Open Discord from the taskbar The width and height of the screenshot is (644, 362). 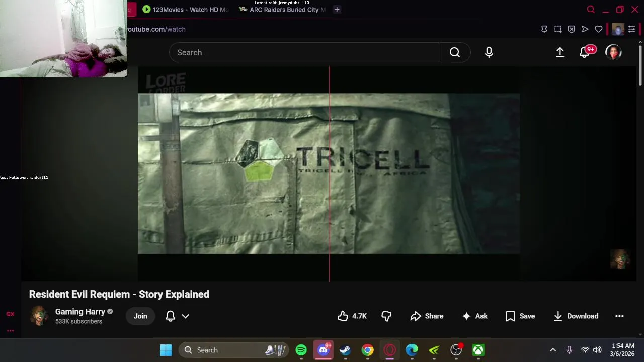324,350
